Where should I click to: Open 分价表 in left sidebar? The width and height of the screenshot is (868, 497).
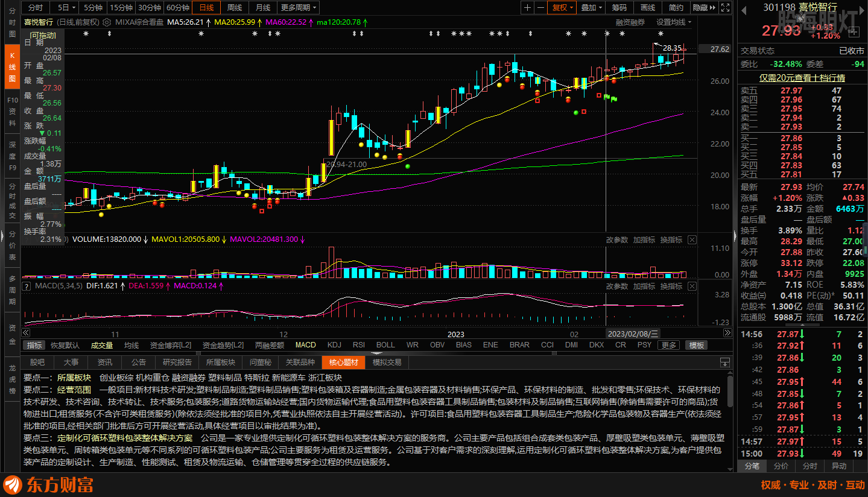[x=12, y=245]
